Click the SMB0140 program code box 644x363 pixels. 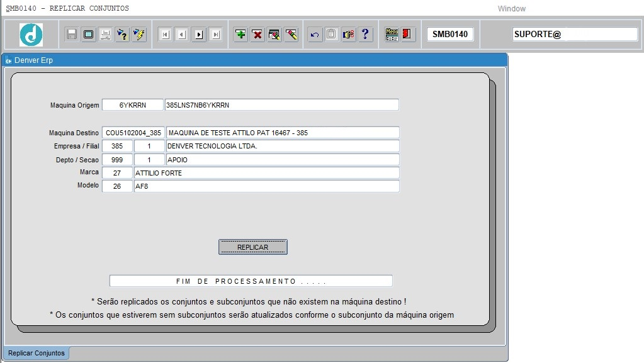(450, 34)
